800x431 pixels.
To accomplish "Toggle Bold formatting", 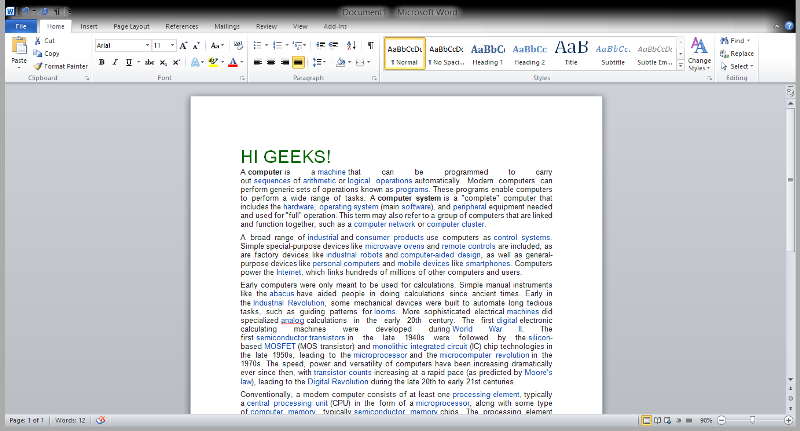I will click(102, 62).
